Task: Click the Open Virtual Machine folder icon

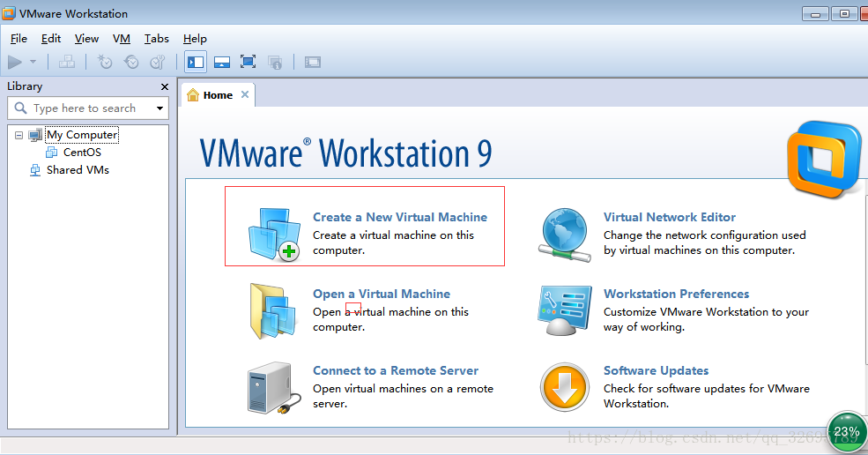Action: 274,311
